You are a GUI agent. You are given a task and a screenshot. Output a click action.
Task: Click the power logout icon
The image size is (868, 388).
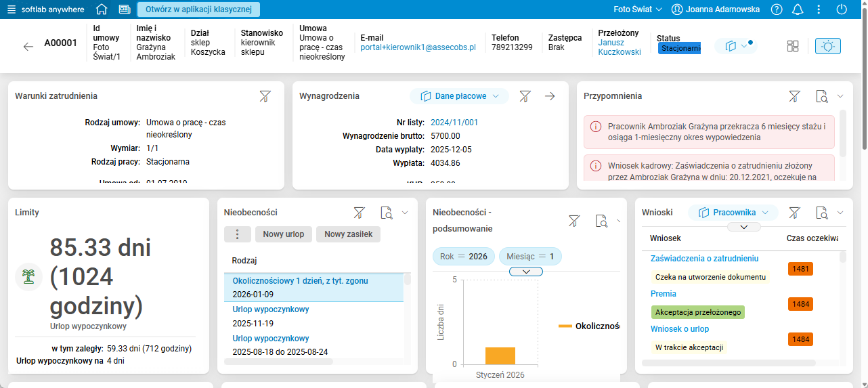click(842, 9)
